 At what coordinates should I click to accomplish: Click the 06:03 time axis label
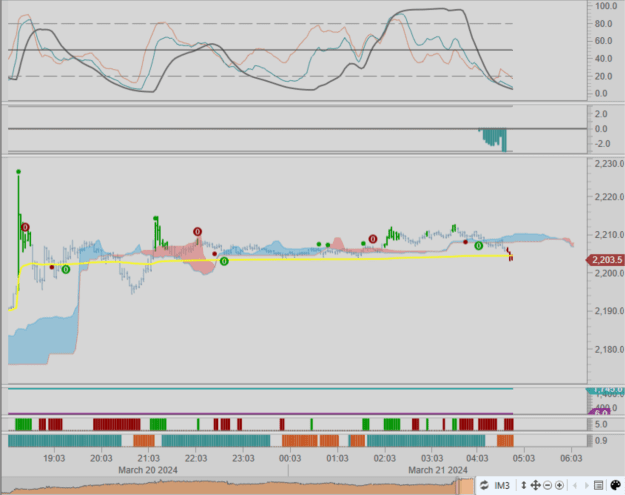(571, 458)
